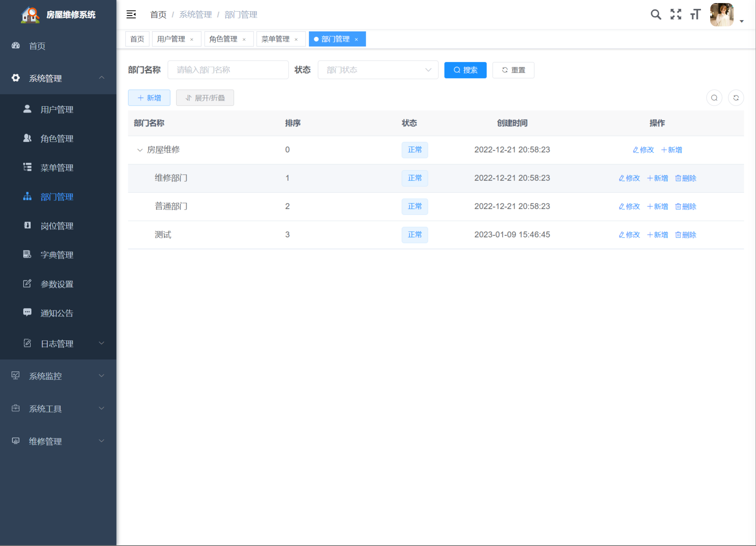
Task: Refresh table using round refresh icon
Action: (736, 98)
